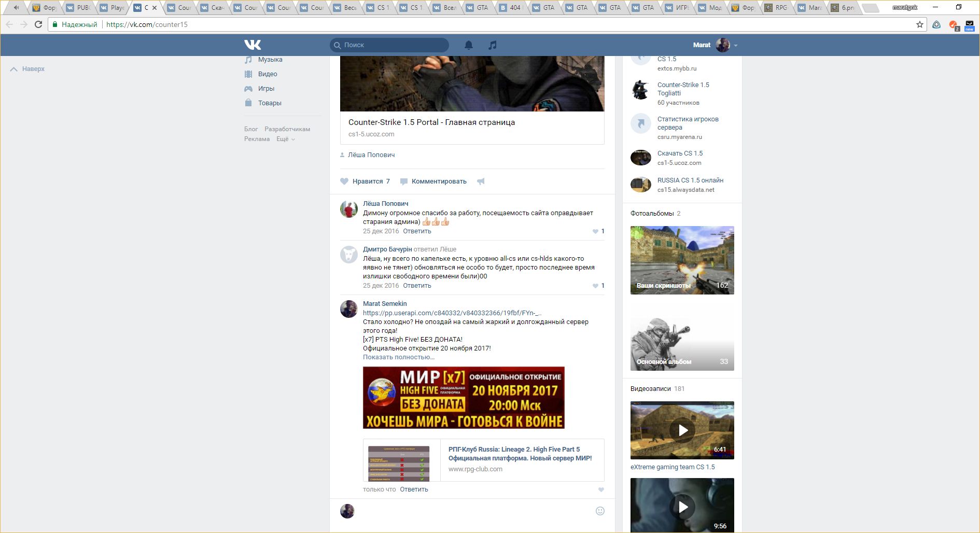Click the new comment text field
Screen dimensions: 980x533
coord(474,511)
